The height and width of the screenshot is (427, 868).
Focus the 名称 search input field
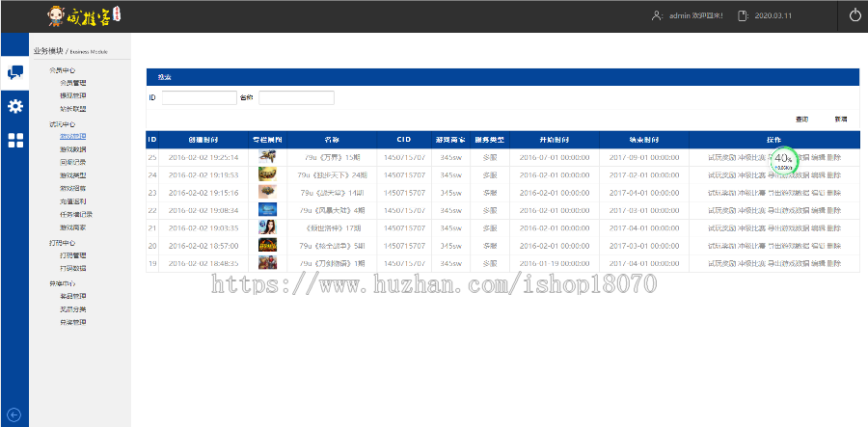click(x=296, y=98)
